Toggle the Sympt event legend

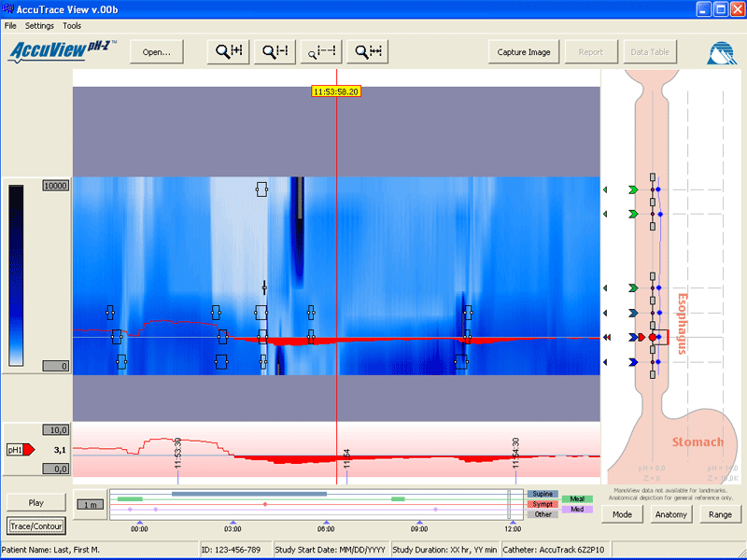(x=543, y=504)
